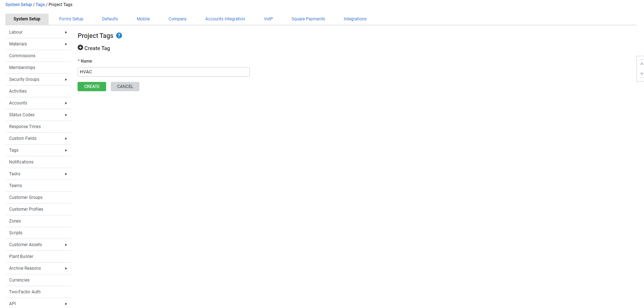The image size is (644, 308).
Task: Expand the Archive Reasons submenu arrow
Action: (66, 268)
